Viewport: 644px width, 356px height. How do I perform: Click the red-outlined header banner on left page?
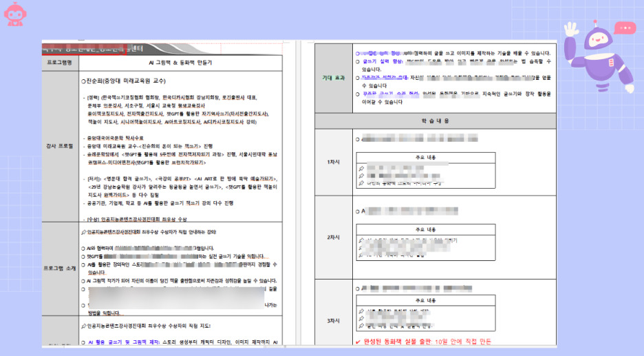coord(83,48)
